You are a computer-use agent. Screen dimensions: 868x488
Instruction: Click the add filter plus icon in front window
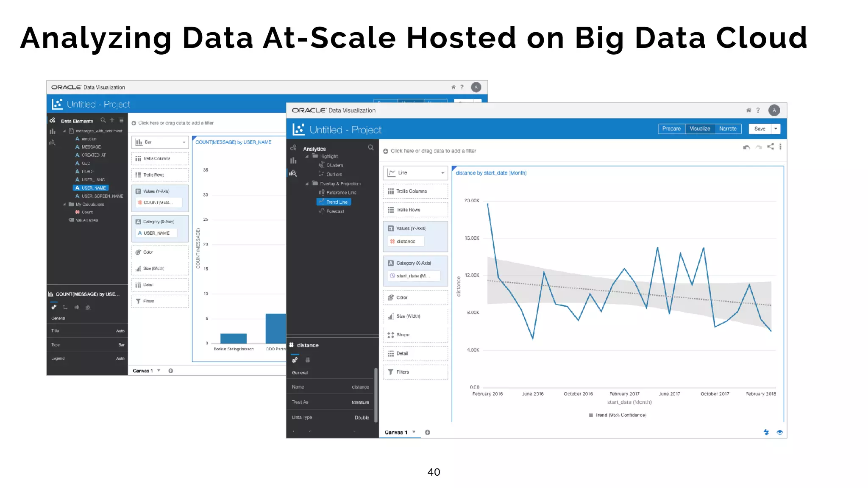pos(386,151)
